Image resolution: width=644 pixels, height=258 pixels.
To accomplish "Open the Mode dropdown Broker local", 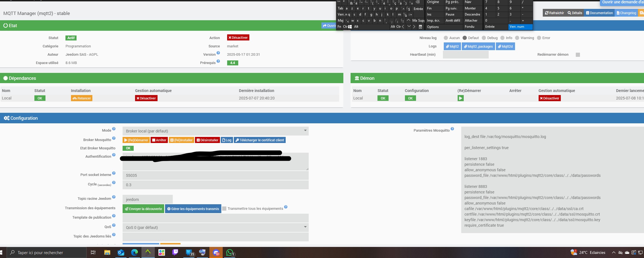I will (215, 131).
